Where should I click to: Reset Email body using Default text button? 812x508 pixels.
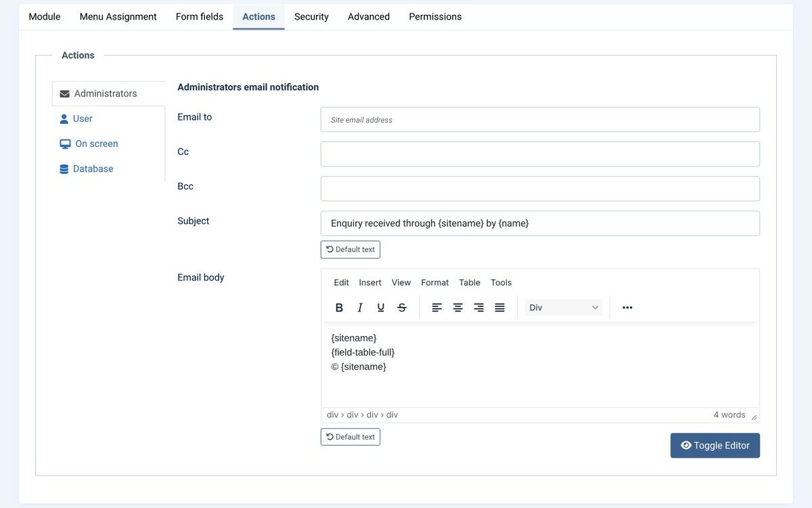click(x=351, y=437)
